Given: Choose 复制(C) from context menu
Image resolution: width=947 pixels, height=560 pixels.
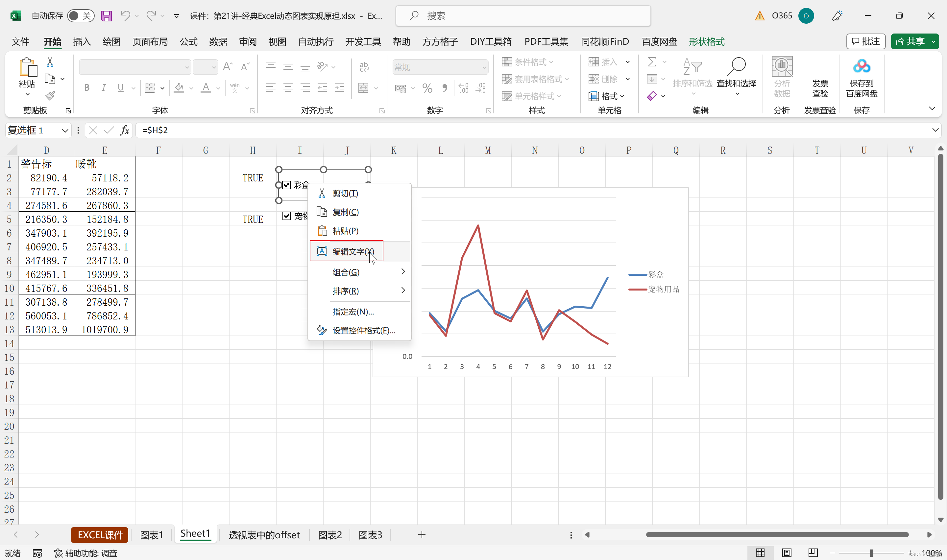Looking at the screenshot, I should click(360, 212).
